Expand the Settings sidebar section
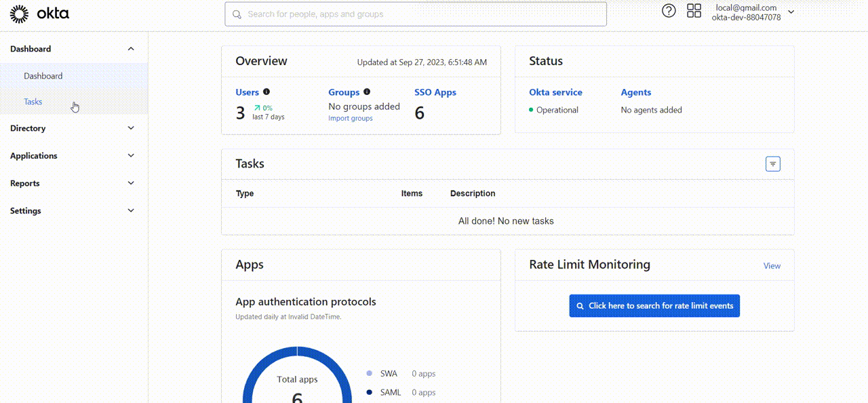This screenshot has width=868, height=403. click(x=131, y=211)
